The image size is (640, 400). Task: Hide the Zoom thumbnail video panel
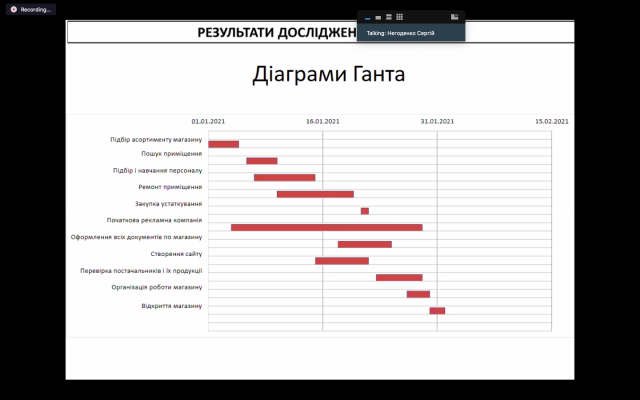pyautogui.click(x=367, y=17)
